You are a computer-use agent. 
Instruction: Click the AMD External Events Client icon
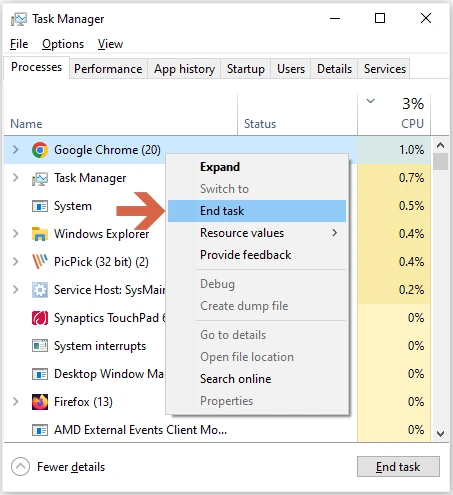40,430
